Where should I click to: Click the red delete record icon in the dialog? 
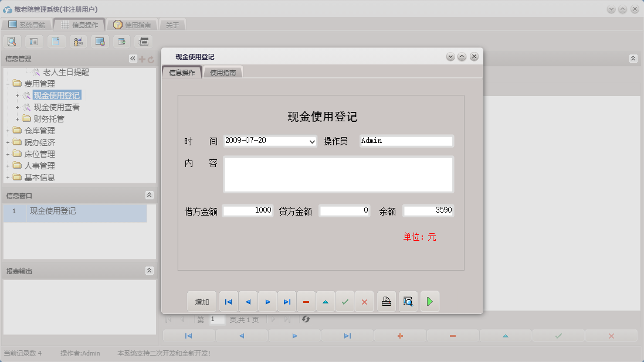pyautogui.click(x=306, y=301)
